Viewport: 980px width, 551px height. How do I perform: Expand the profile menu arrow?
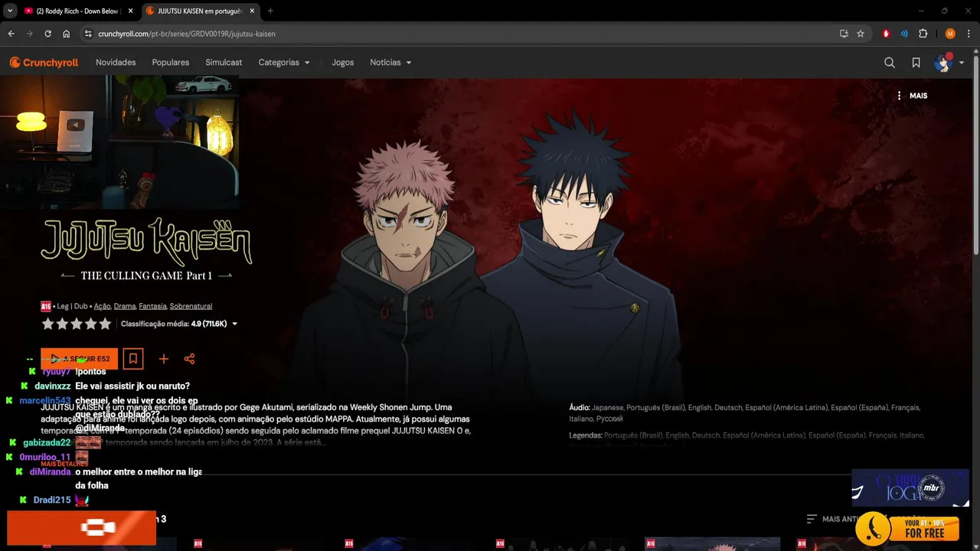[962, 63]
